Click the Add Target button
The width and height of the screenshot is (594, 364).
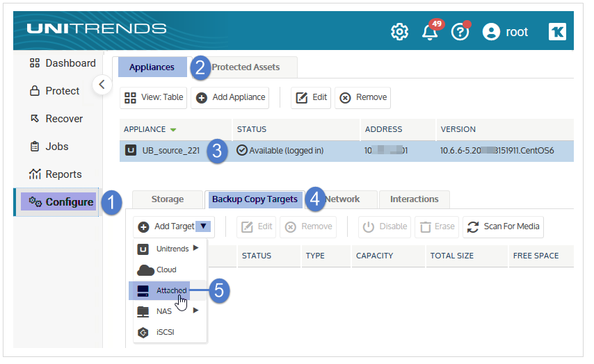[x=174, y=226]
